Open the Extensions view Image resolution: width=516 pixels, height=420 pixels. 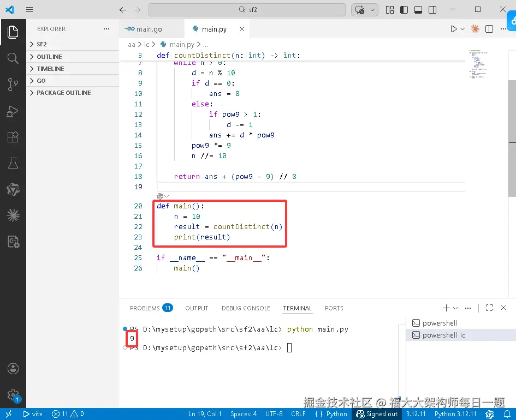pyautogui.click(x=13, y=137)
